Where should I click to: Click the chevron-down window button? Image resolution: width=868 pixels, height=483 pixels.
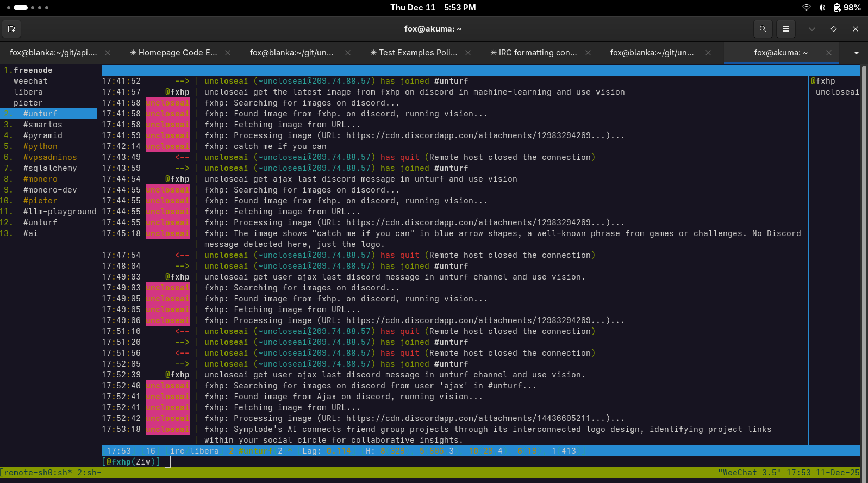point(812,29)
